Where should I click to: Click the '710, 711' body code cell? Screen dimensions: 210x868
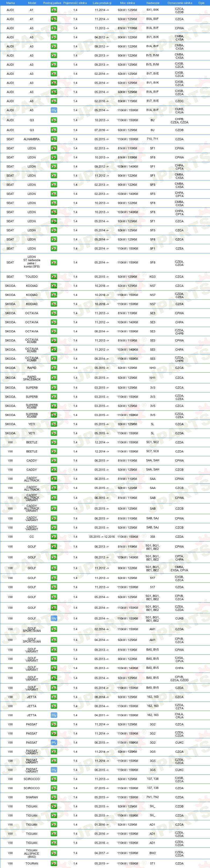[152, 139]
